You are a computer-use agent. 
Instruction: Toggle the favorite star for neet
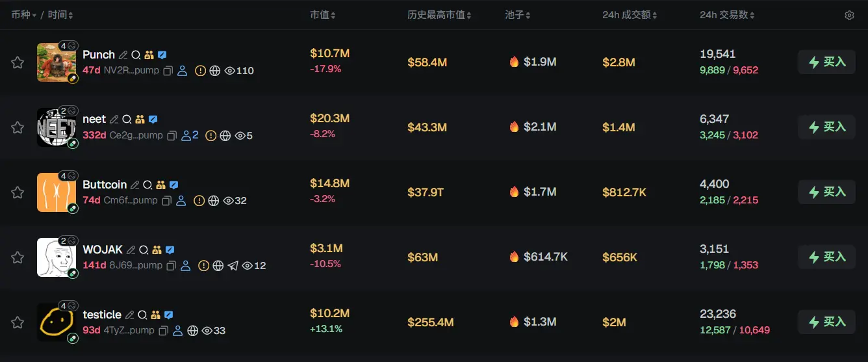(x=18, y=127)
